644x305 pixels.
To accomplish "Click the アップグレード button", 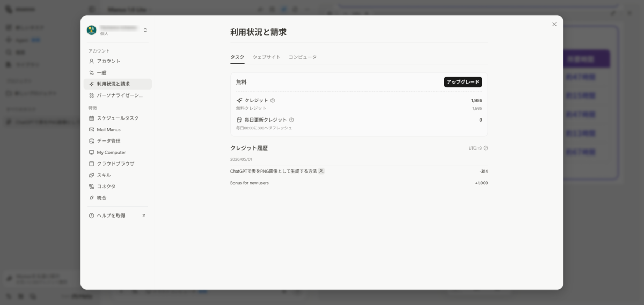I will pyautogui.click(x=463, y=82).
